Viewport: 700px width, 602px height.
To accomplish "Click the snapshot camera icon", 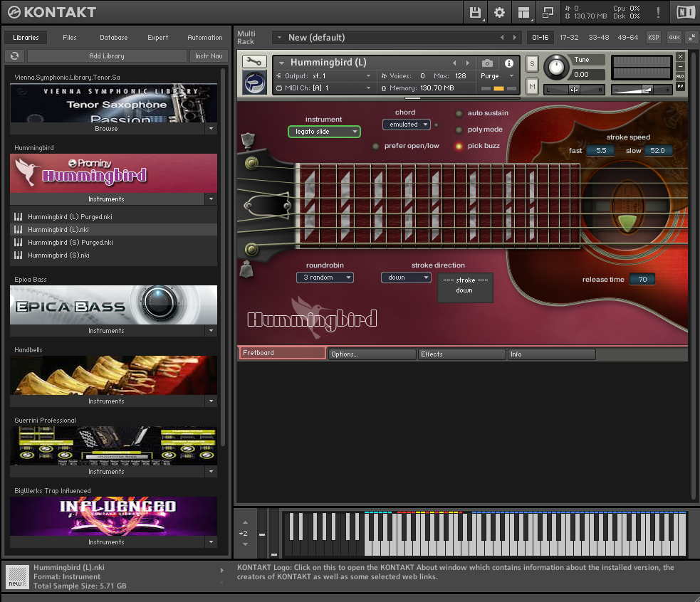I will pyautogui.click(x=488, y=63).
